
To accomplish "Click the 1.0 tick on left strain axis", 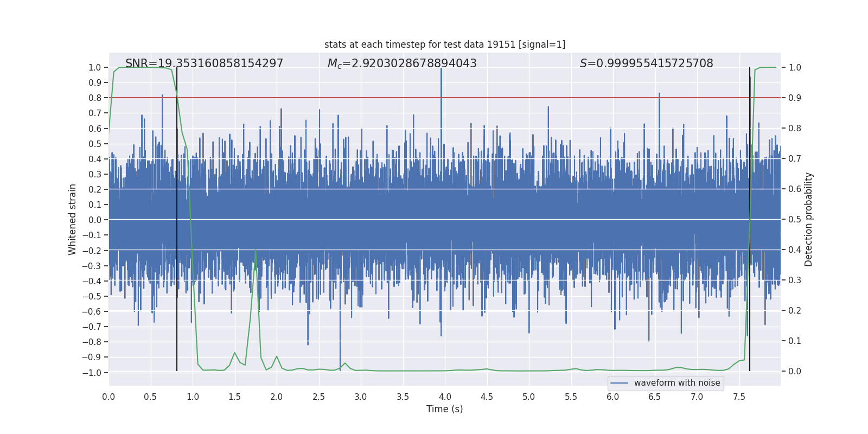I will coord(94,67).
